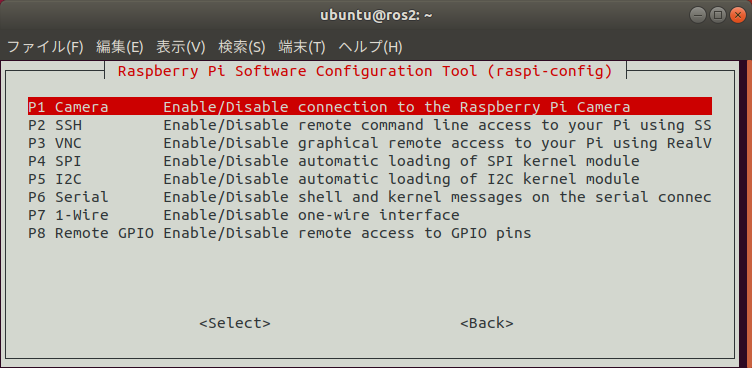Minimize the terminal window
Image resolution: width=752 pixels, height=368 pixels.
[698, 15]
